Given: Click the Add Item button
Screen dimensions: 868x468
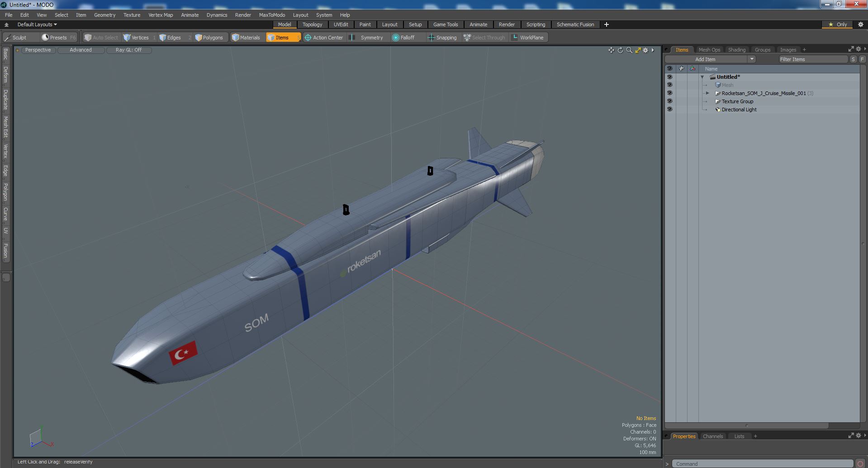Looking at the screenshot, I should pyautogui.click(x=705, y=59).
